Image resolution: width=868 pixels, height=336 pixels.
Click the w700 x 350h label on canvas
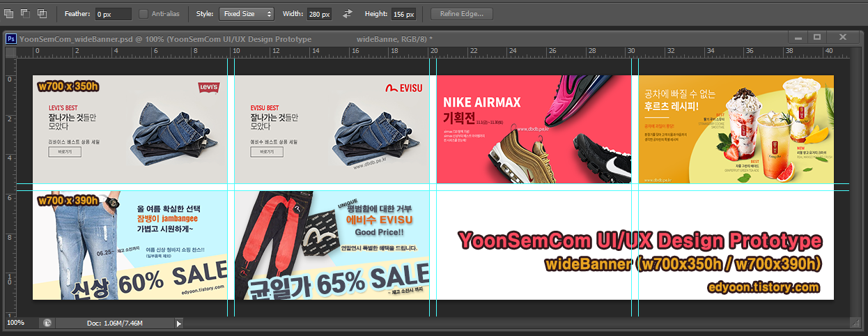click(68, 86)
